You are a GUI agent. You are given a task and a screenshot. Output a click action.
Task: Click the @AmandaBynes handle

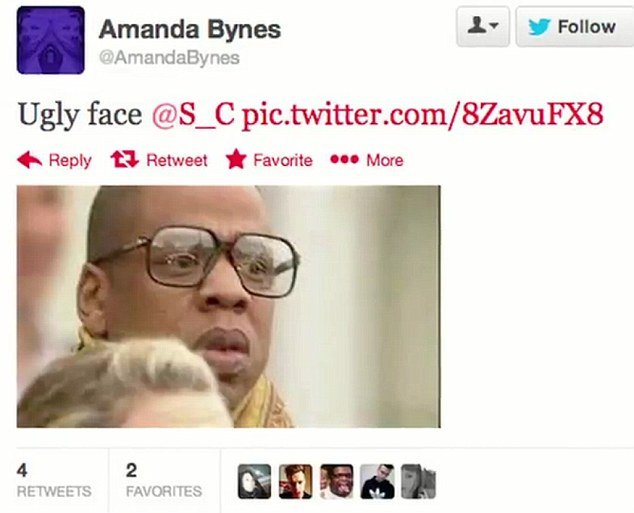tap(169, 58)
